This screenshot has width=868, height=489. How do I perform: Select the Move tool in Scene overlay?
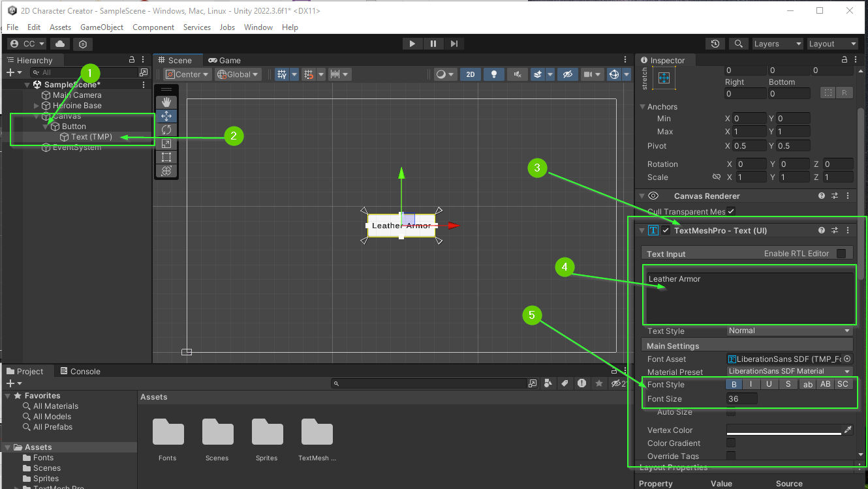tap(166, 116)
